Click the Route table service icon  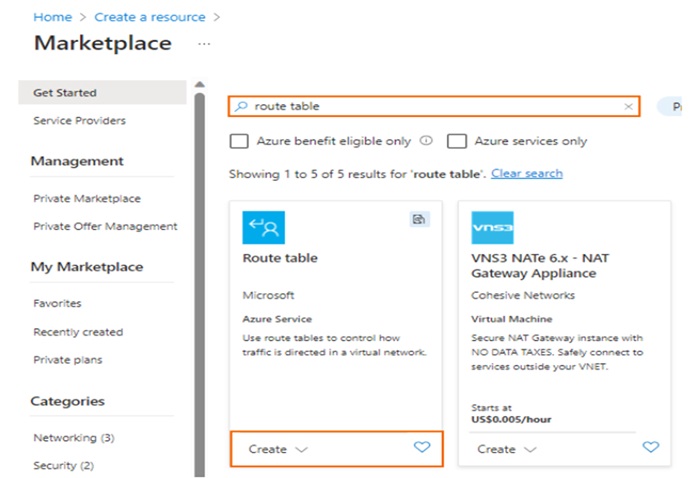[x=263, y=227]
